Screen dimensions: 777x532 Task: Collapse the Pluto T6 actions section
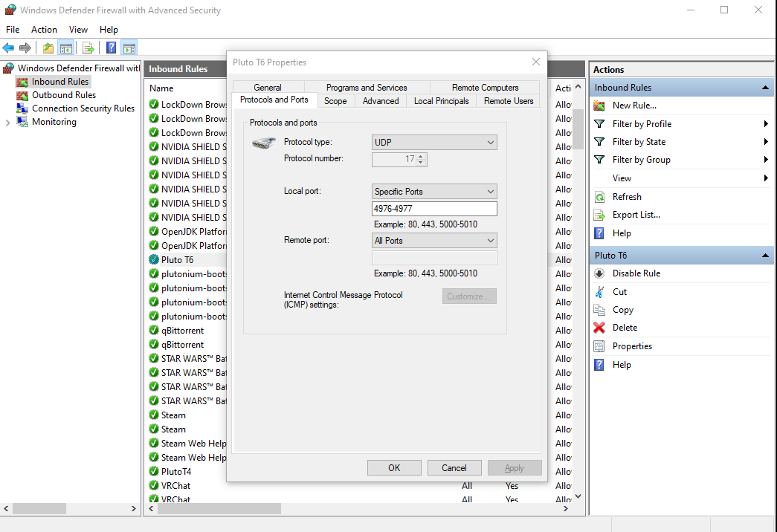765,256
